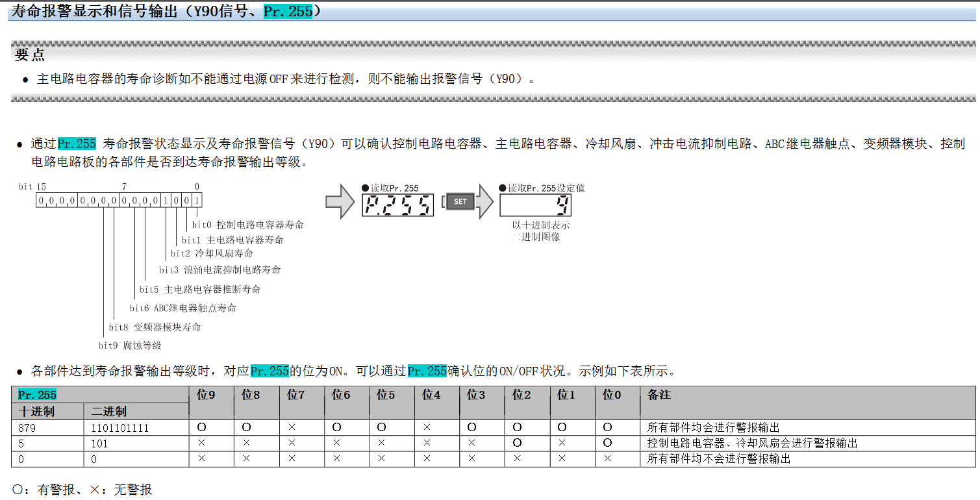
Task: Select the bit0 控制电路电容器寿命 label
Action: [x=247, y=225]
